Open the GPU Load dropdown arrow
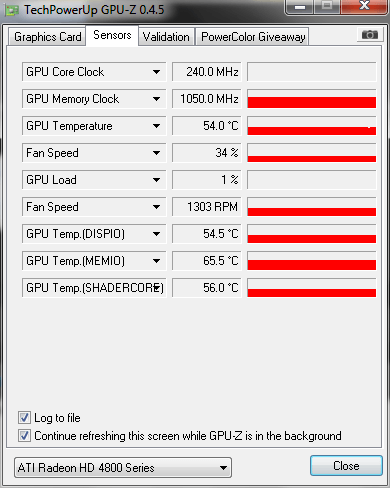This screenshot has width=390, height=488. [x=156, y=180]
